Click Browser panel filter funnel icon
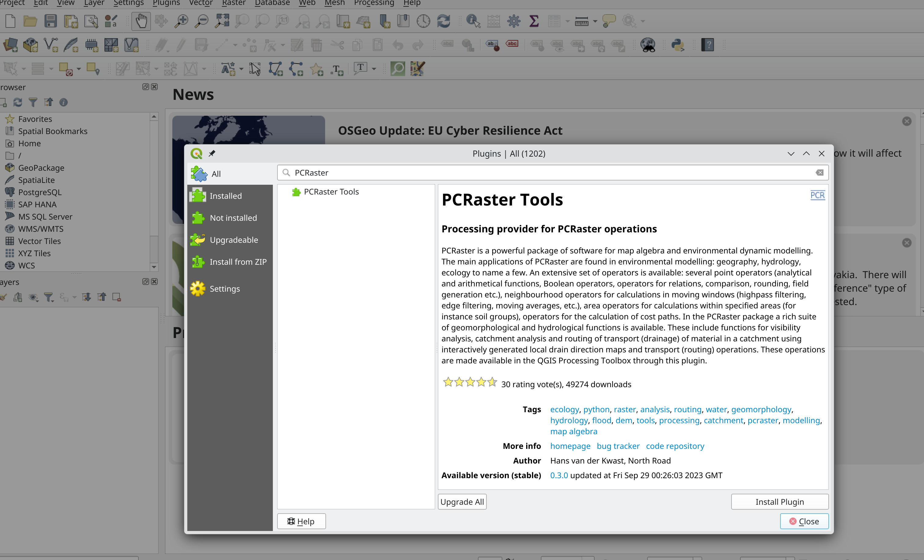924x560 pixels. [x=33, y=102]
